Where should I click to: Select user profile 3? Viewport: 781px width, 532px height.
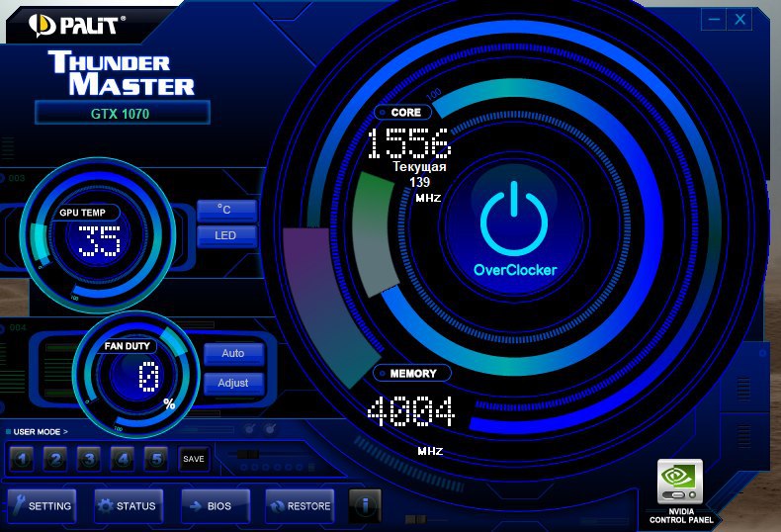(89, 459)
